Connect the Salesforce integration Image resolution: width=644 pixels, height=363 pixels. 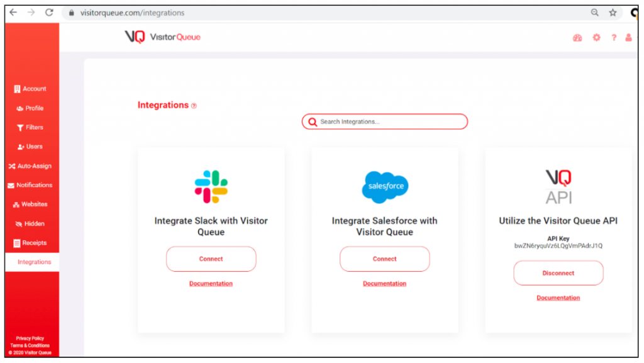click(385, 259)
